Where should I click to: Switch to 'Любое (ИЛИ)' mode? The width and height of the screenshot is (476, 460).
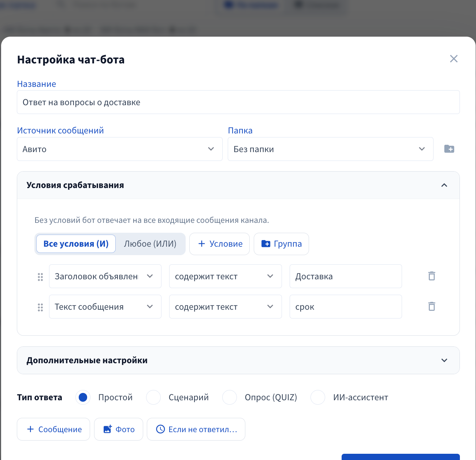[150, 244]
